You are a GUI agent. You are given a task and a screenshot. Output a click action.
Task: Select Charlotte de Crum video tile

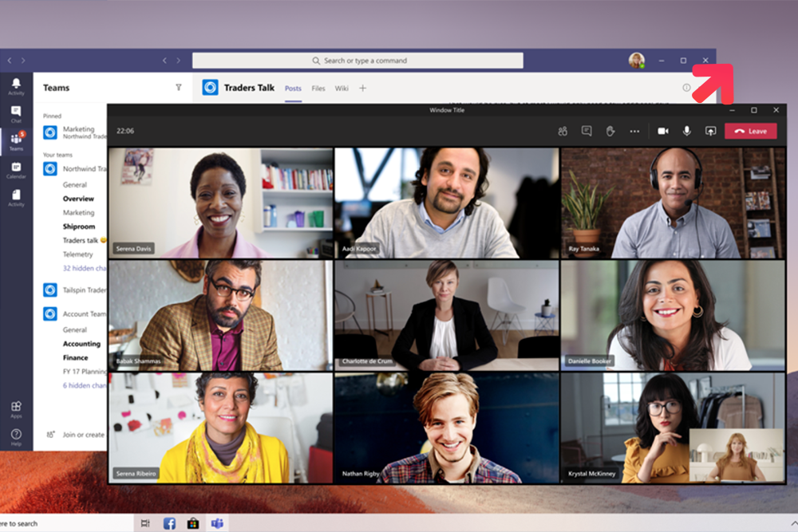pyautogui.click(x=446, y=315)
